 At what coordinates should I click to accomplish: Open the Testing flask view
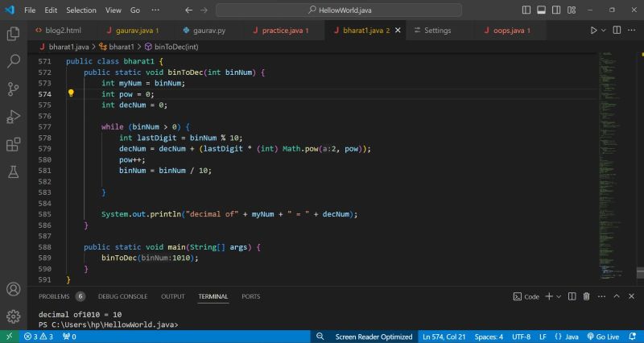13,171
